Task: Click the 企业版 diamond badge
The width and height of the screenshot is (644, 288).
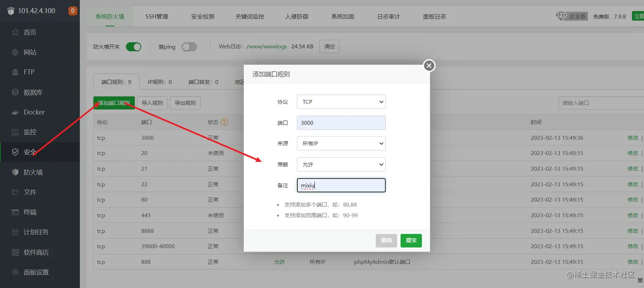Action: 572,16
